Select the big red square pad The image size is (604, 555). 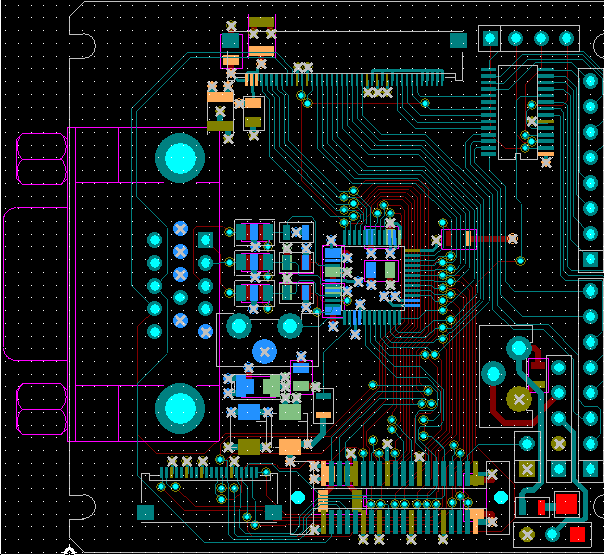coord(566,503)
